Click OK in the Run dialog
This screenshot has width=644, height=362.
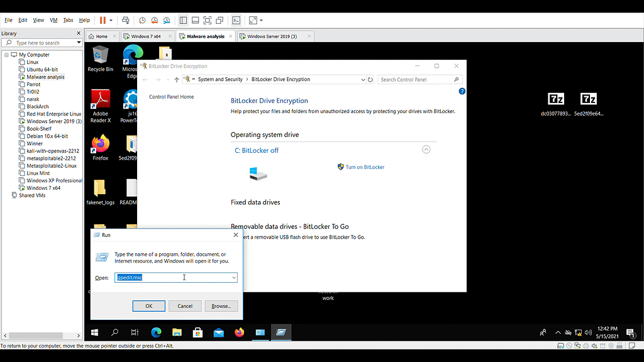click(x=148, y=306)
